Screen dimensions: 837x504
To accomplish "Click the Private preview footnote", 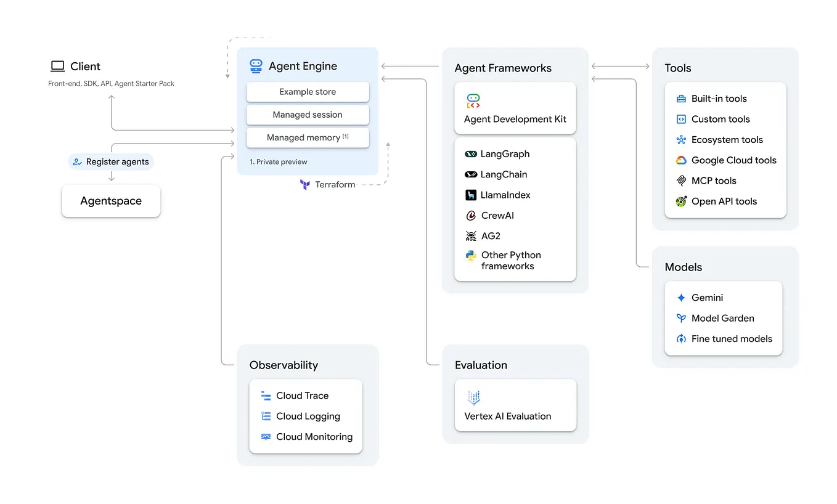I will tap(278, 161).
